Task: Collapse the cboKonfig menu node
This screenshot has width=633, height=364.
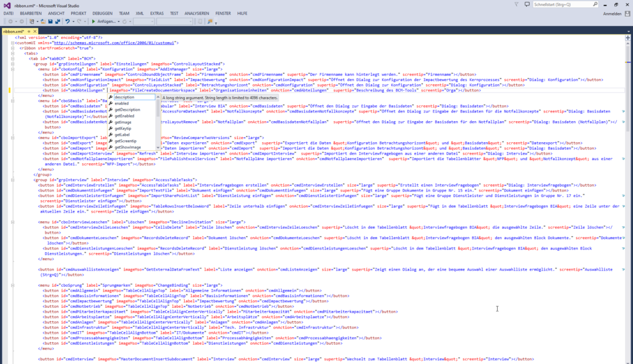Action: point(12,69)
